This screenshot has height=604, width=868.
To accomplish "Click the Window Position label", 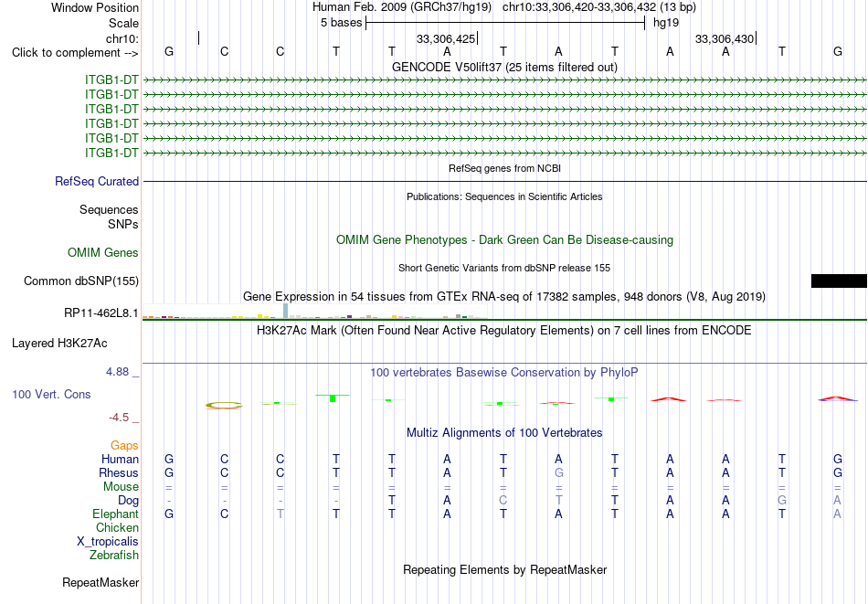I will tap(95, 7).
